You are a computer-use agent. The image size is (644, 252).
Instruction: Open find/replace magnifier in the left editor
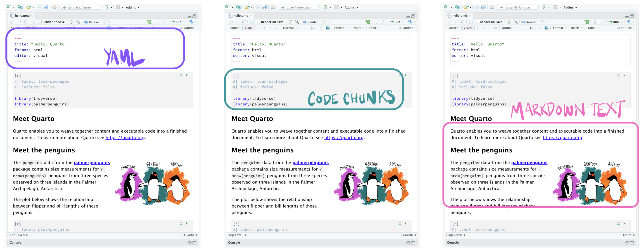[78, 22]
